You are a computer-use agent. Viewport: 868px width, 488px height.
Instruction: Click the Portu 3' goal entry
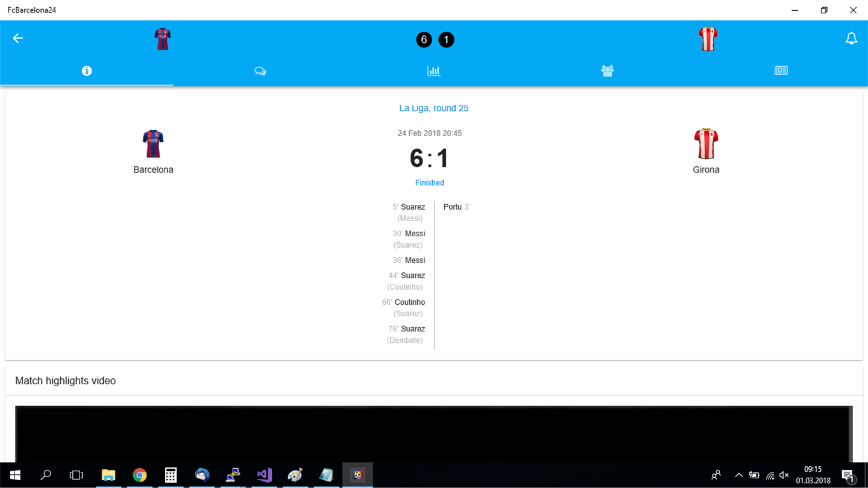tap(456, 207)
